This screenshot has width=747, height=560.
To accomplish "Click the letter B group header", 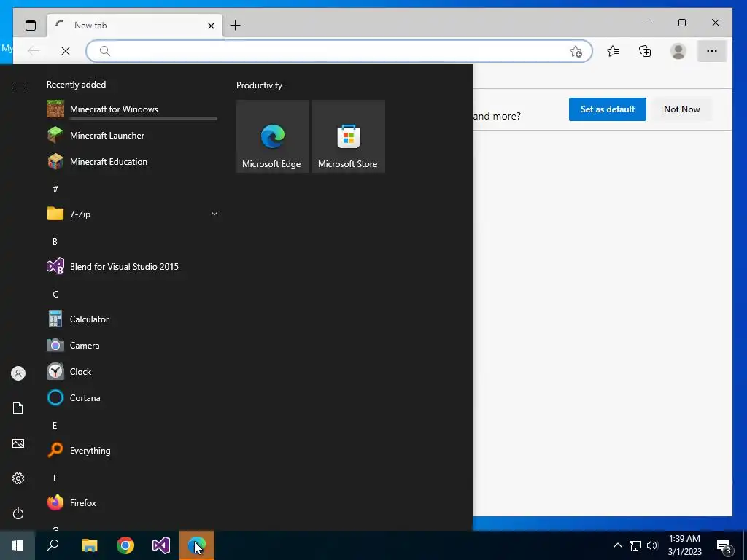I will tap(55, 242).
